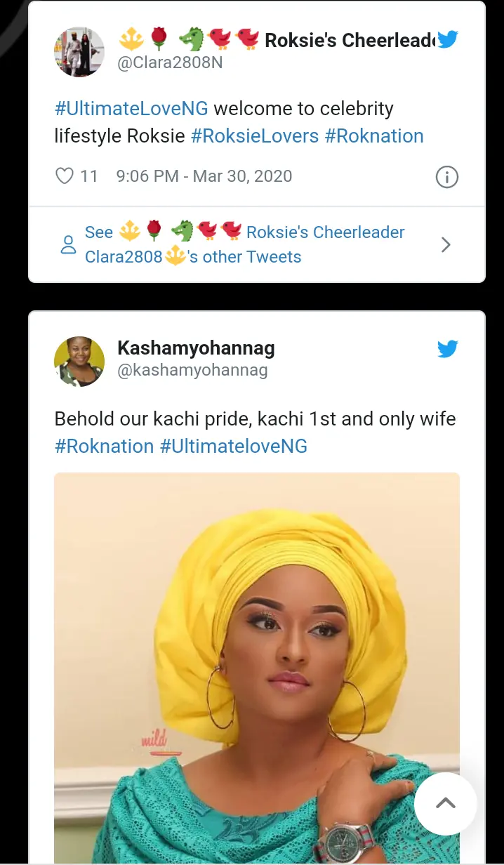Open Kashamyohannag display name

coord(196,348)
